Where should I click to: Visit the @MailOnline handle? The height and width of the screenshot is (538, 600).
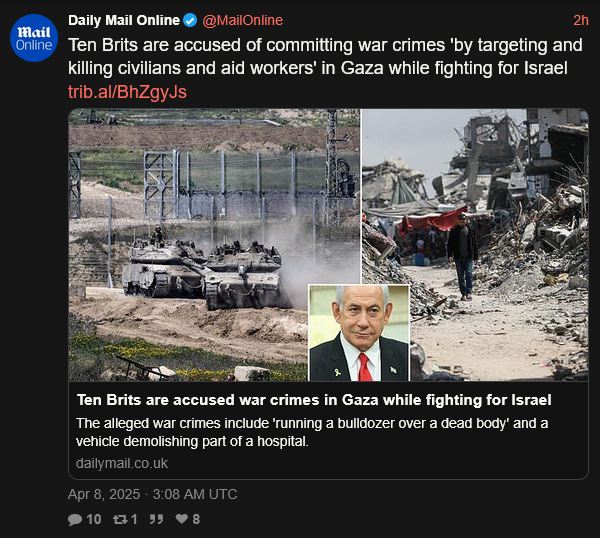(243, 20)
